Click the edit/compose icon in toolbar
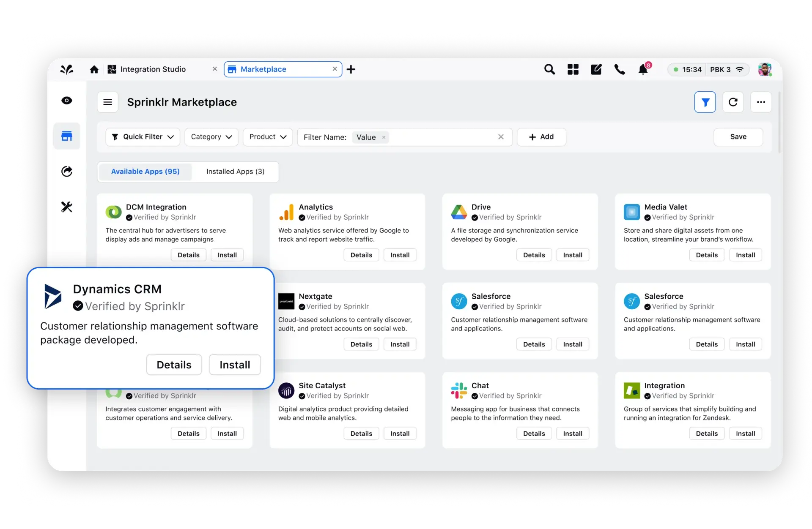 [x=595, y=69]
